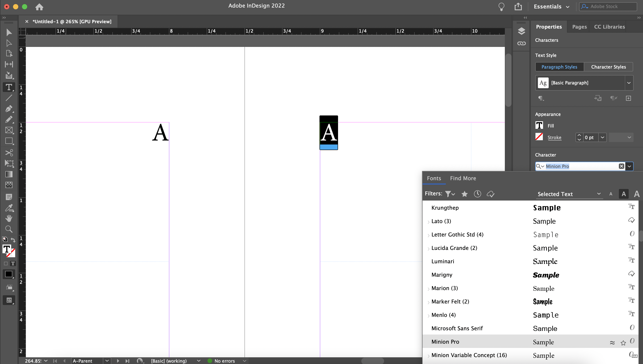Open the Find More tab
Viewport: 643px width, 364px height.
(463, 178)
